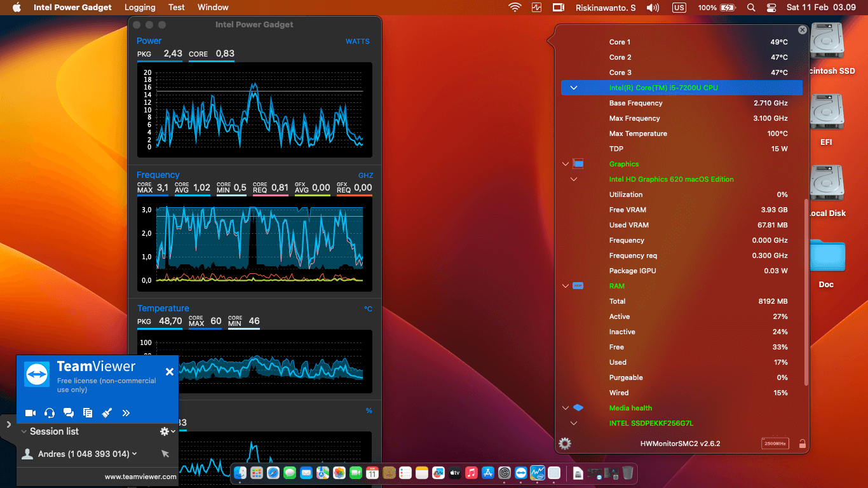Launch Safari from the Dock
The image size is (868, 488).
pos(273,473)
